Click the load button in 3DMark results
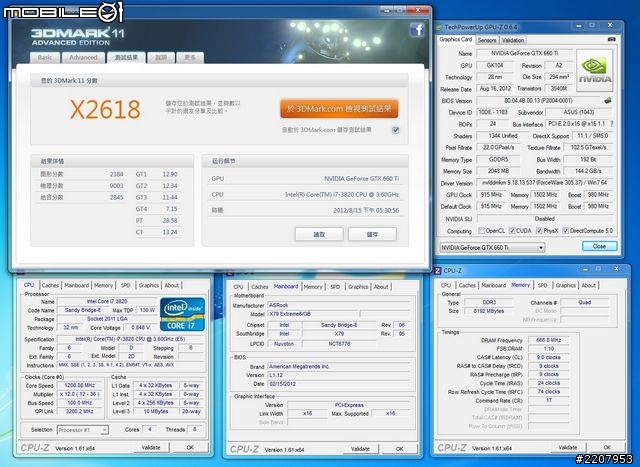Image resolution: width=640 pixels, height=467 pixels. point(319,234)
